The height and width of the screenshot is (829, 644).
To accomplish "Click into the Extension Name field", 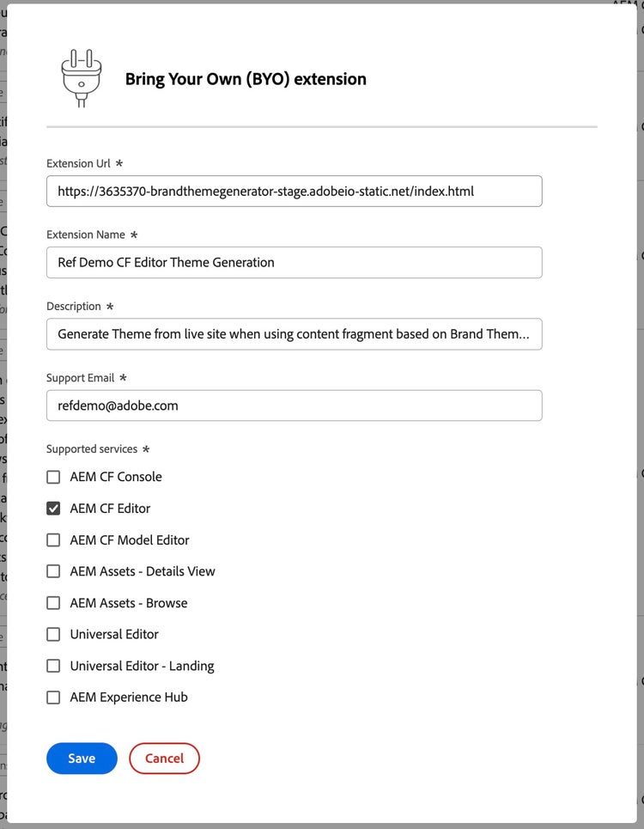I will 294,263.
